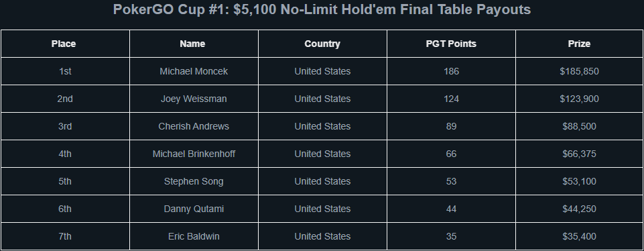Viewport: 644px width, 251px height.
Task: Click the $66,375 prize amount
Action: (x=579, y=154)
